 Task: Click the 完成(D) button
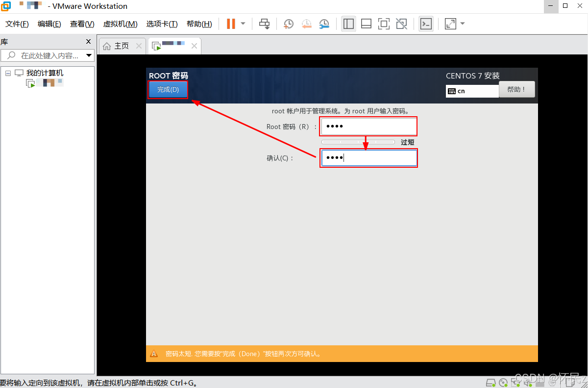point(168,90)
